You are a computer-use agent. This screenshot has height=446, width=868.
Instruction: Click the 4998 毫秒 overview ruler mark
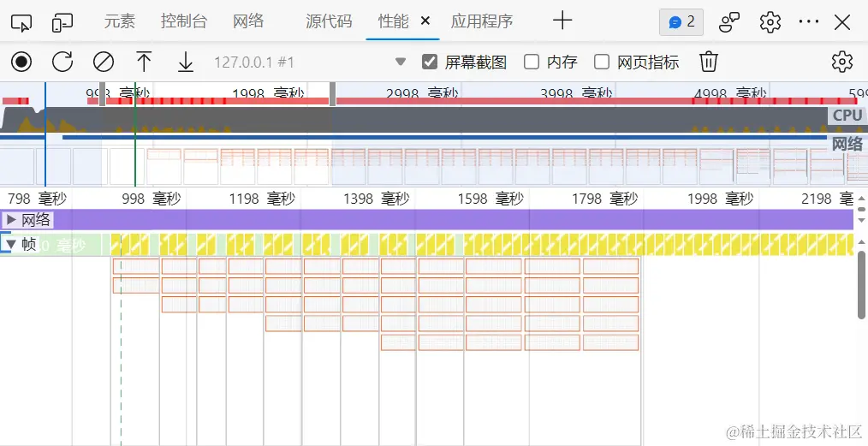(x=730, y=94)
